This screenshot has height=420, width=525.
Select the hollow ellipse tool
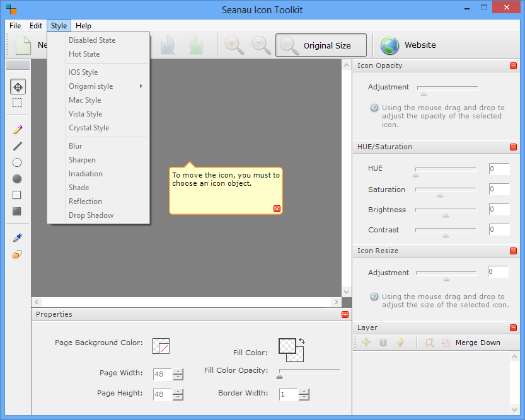17,162
